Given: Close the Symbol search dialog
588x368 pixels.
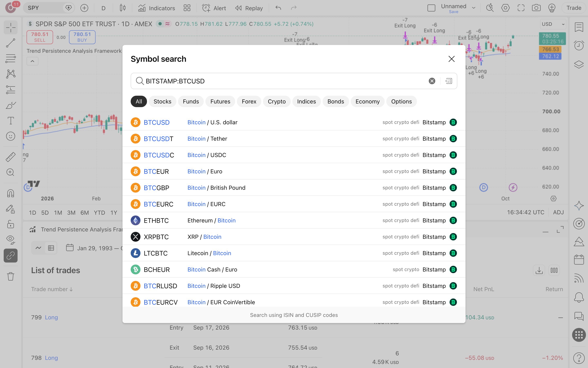Looking at the screenshot, I should click(x=451, y=59).
